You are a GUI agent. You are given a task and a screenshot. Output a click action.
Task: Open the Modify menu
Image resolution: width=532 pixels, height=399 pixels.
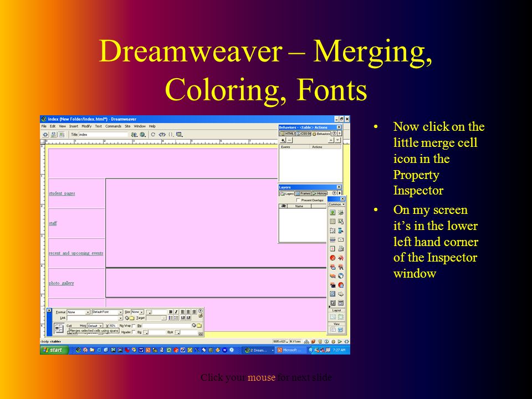pos(86,126)
